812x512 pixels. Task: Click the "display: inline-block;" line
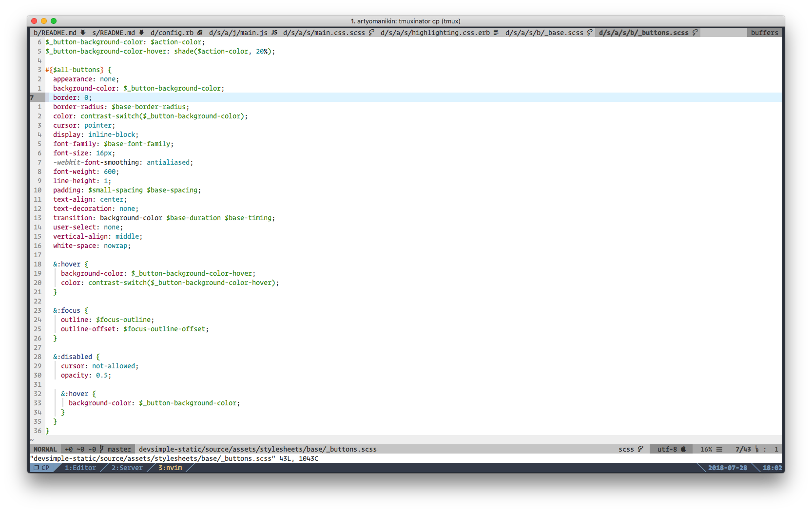point(96,134)
